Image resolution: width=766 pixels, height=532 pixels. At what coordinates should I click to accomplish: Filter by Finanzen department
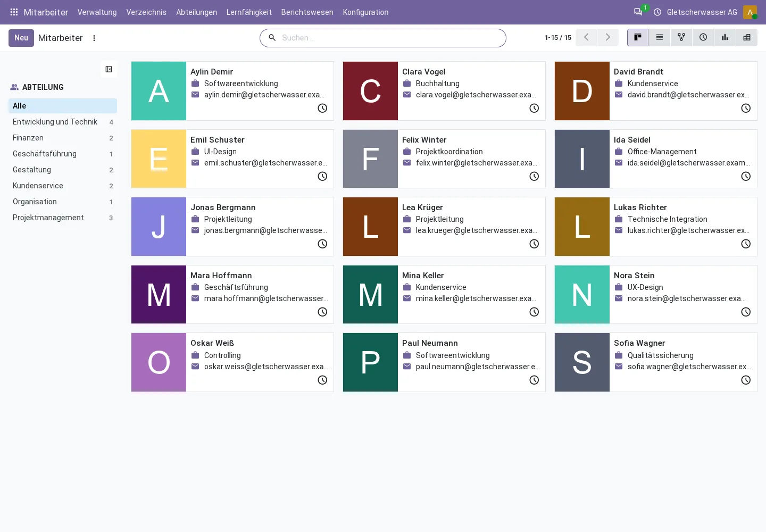[x=63, y=138]
